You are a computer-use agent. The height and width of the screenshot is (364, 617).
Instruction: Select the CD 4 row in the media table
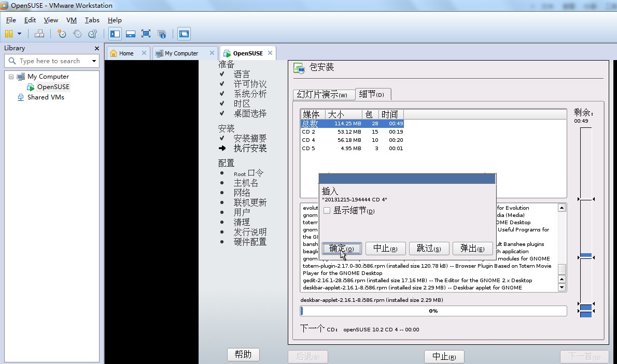tap(352, 140)
